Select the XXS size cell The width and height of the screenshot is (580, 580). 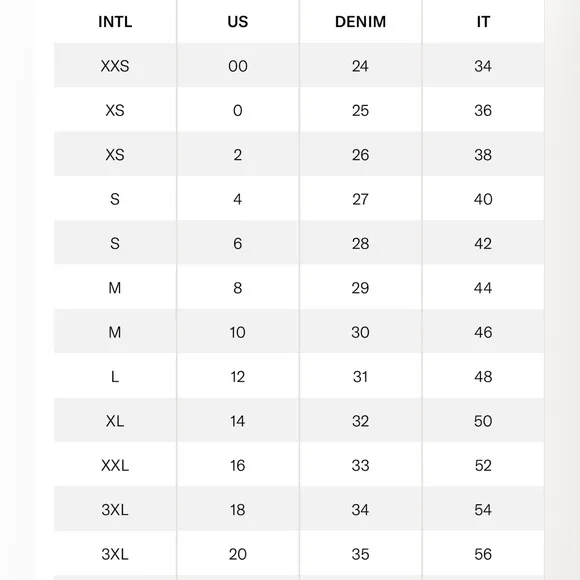click(x=115, y=66)
